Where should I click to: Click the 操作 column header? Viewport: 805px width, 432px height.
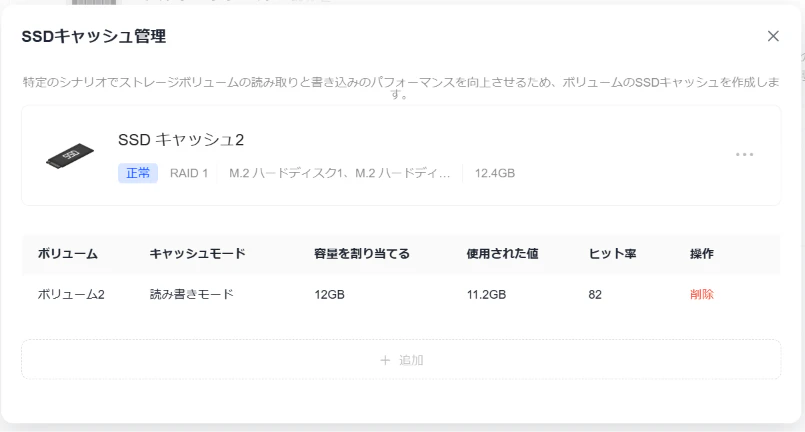pyautogui.click(x=702, y=254)
